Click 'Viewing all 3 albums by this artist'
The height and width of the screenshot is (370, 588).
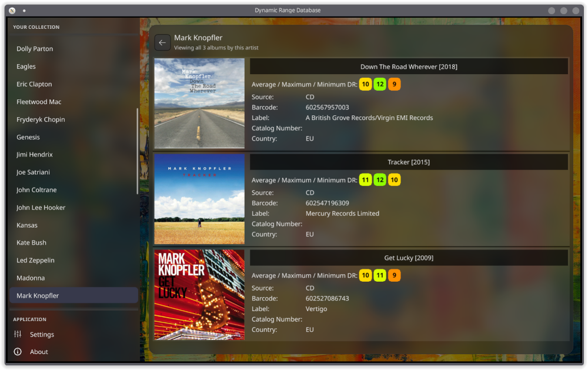tap(216, 48)
